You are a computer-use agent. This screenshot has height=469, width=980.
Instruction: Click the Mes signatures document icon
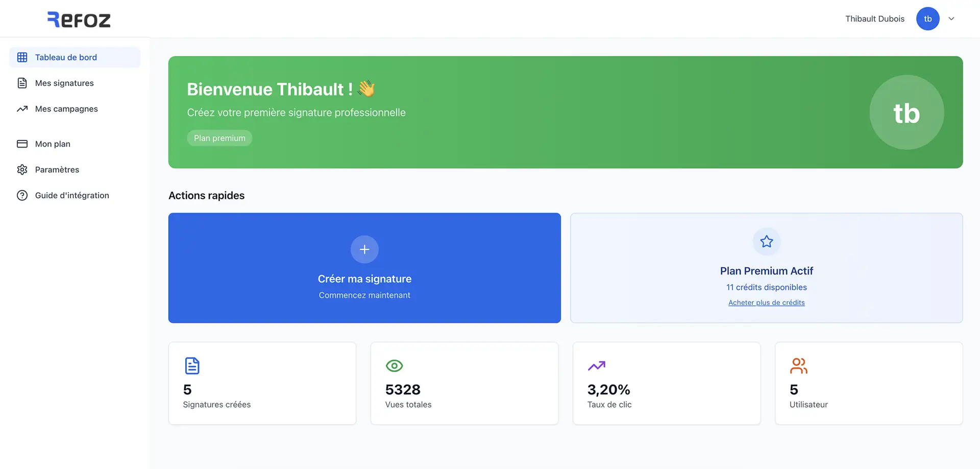22,83
